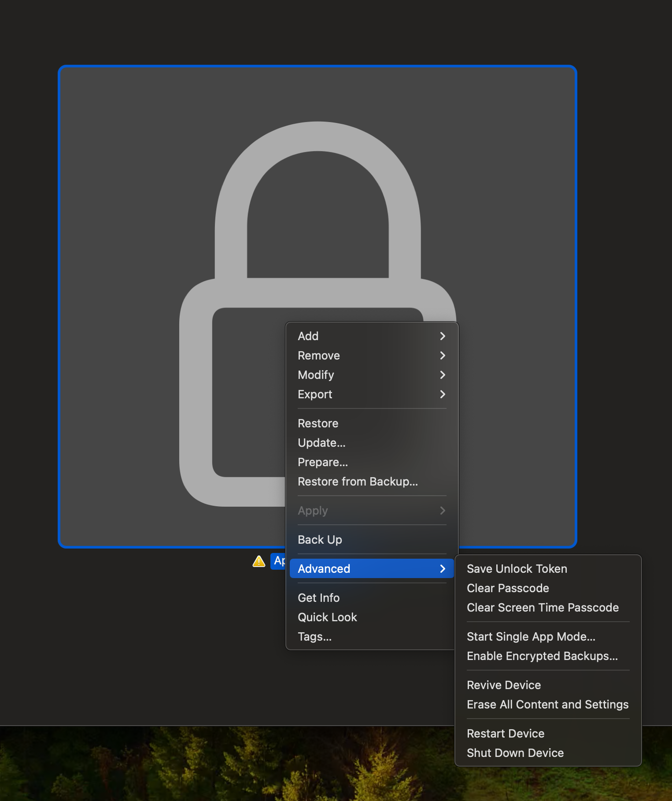
Task: Choose Quick Look menu item
Action: (372, 617)
